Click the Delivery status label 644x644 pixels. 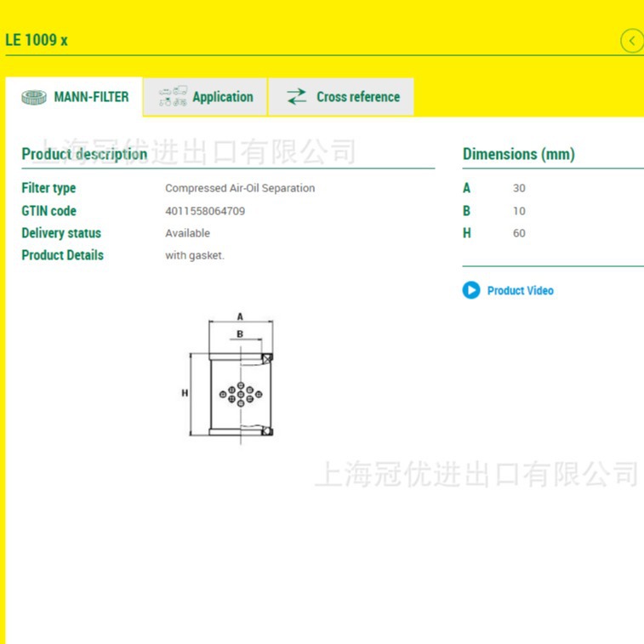(x=61, y=233)
